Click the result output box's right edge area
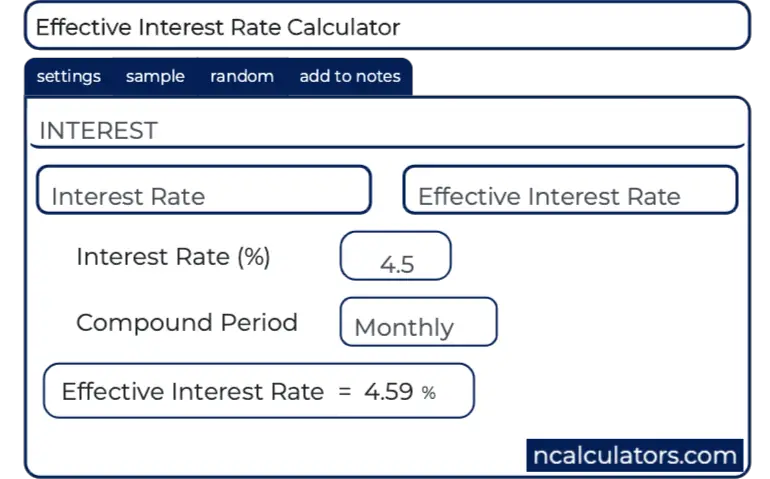The width and height of the screenshot is (770, 479). point(462,391)
